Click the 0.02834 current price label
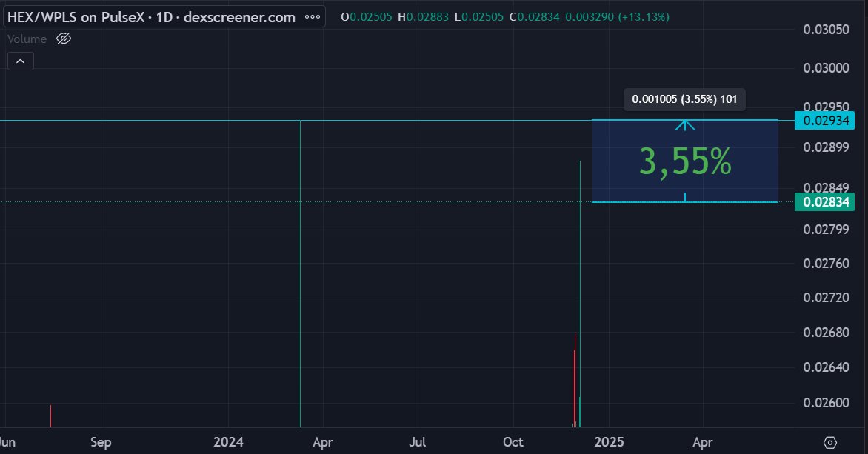This screenshot has width=868, height=454. 825,201
